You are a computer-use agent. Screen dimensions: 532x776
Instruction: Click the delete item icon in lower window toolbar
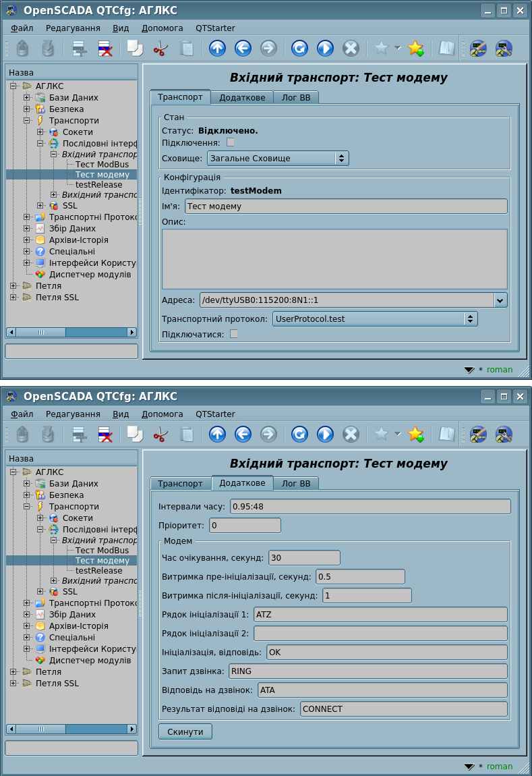[105, 435]
